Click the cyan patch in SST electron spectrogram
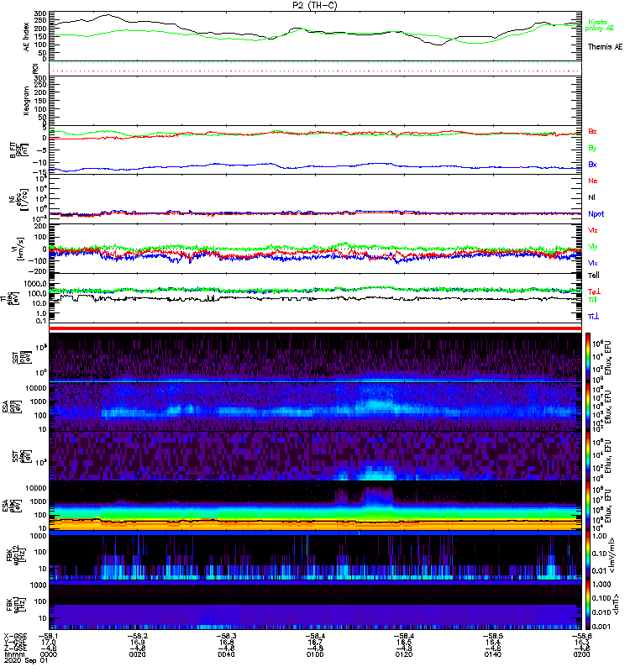This screenshot has height=672, width=630. pos(377,473)
